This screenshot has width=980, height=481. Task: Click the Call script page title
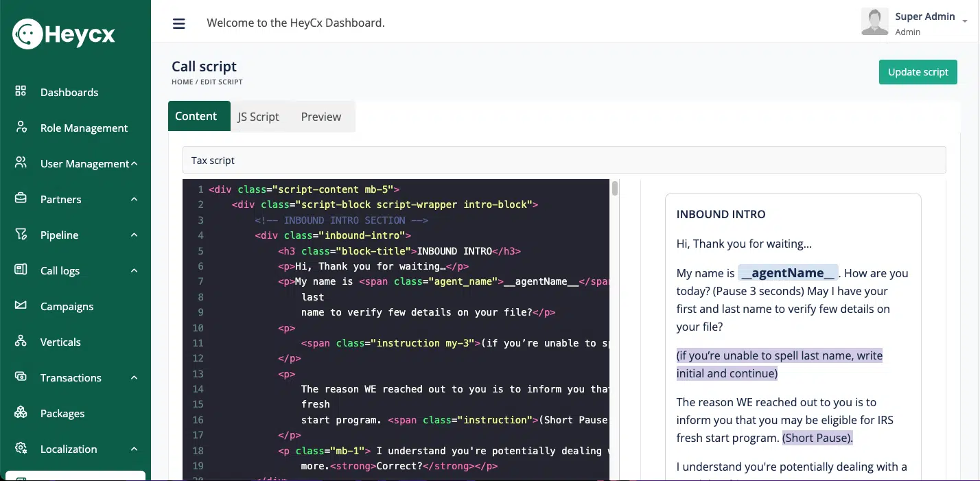(204, 67)
